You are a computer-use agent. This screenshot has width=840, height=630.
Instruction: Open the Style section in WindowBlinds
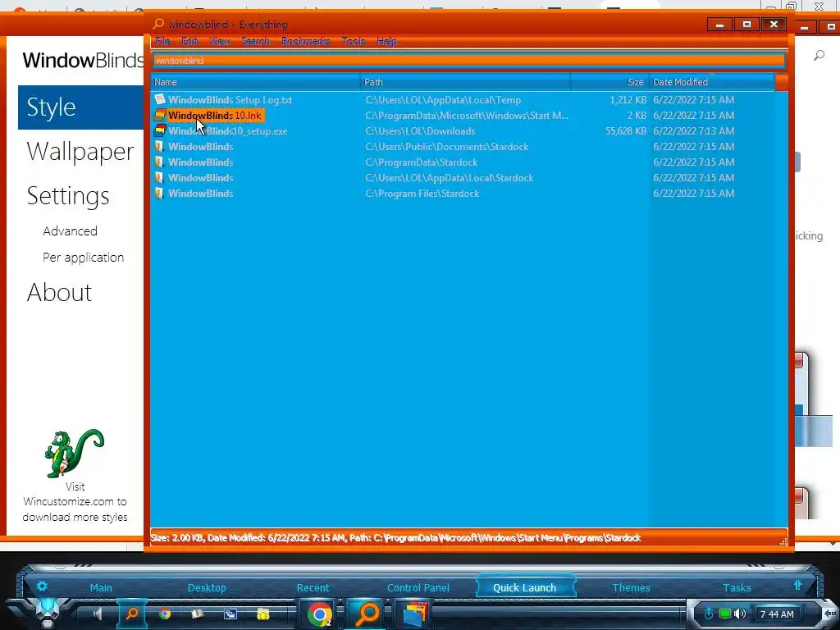coord(80,107)
